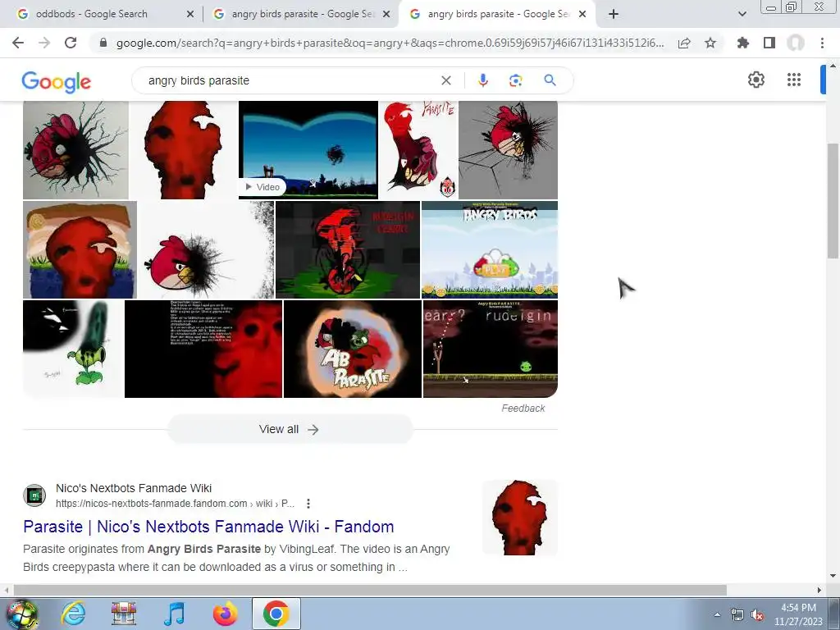Screen dimensions: 840x630
Task: Open the Chrome extensions puzzle icon
Action: (743, 43)
